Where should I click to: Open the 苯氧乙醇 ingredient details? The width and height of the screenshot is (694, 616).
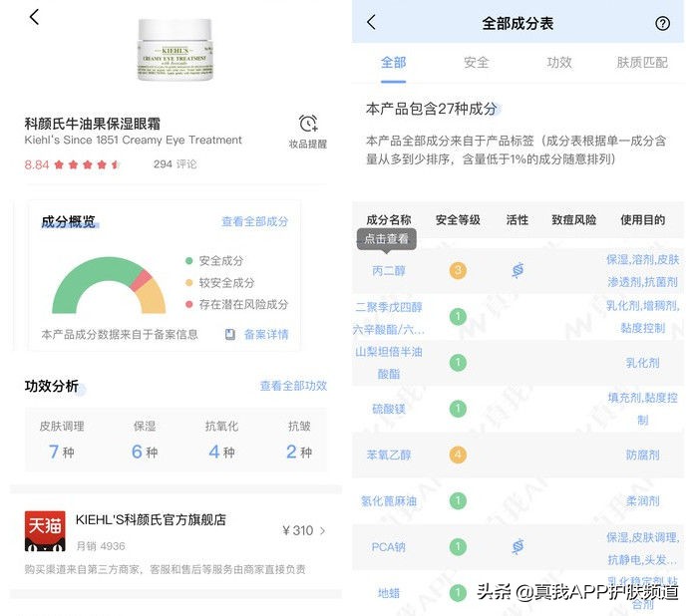click(389, 455)
